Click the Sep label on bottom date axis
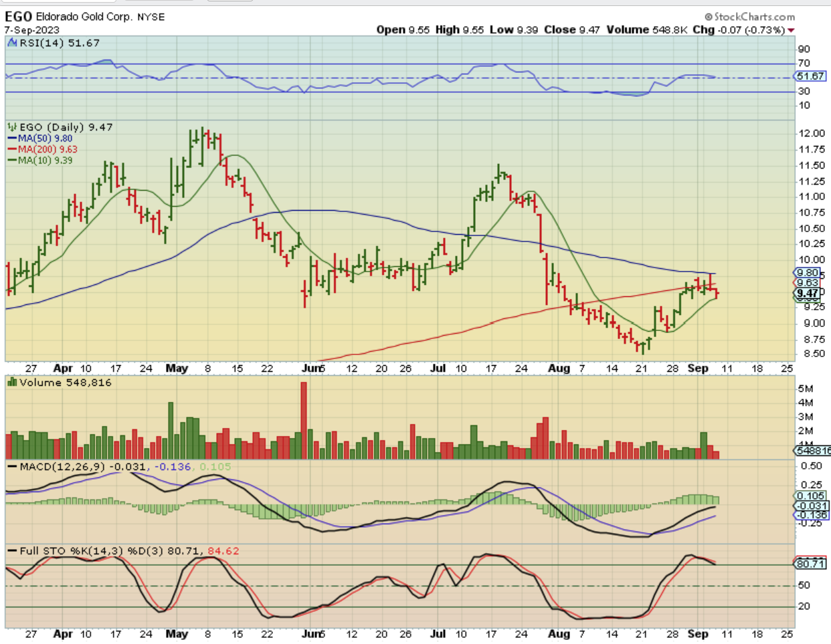The height and width of the screenshot is (644, 831). click(x=698, y=634)
